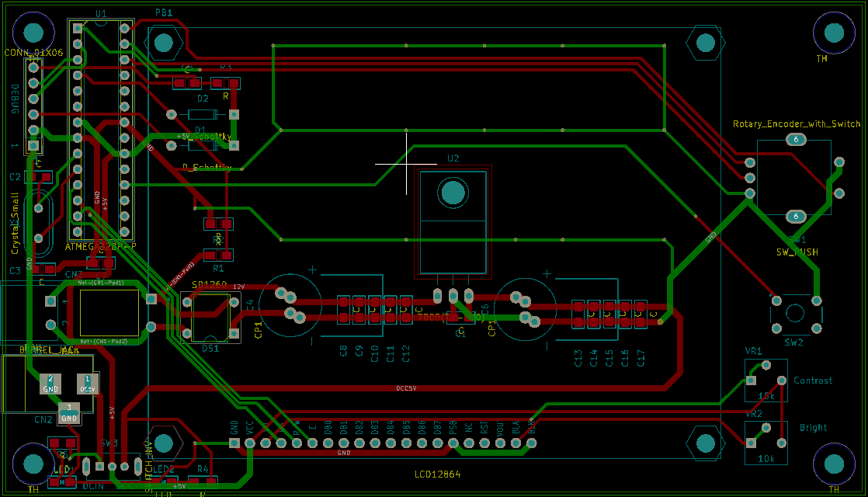Viewport: 868px width, 497px height.
Task: Select the VR2 potentiometer label
Action: (x=753, y=414)
